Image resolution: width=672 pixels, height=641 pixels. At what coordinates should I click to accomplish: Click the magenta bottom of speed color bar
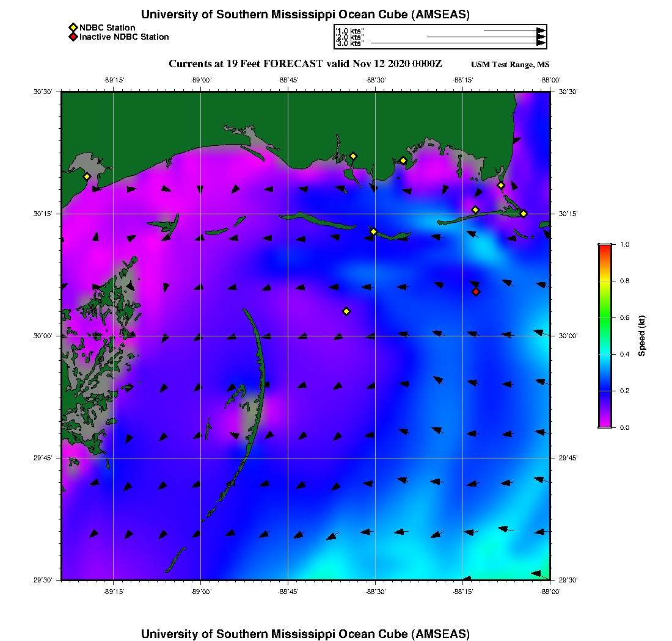pyautogui.click(x=604, y=423)
